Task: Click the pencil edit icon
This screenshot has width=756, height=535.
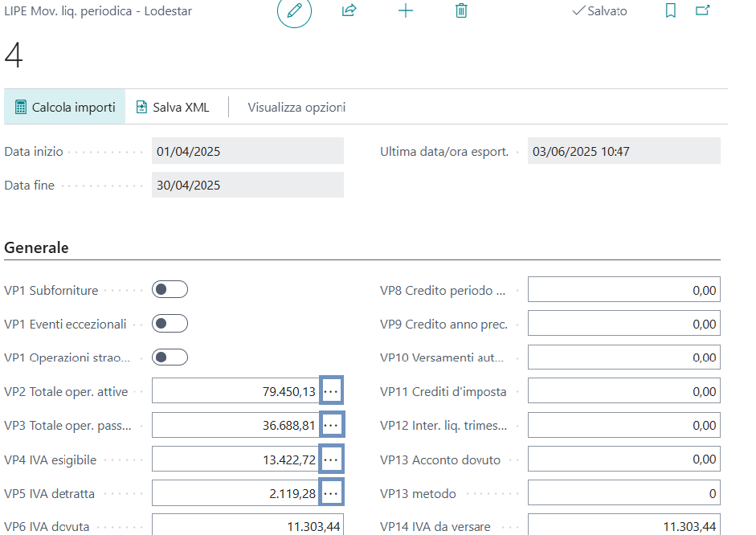Action: click(x=294, y=11)
